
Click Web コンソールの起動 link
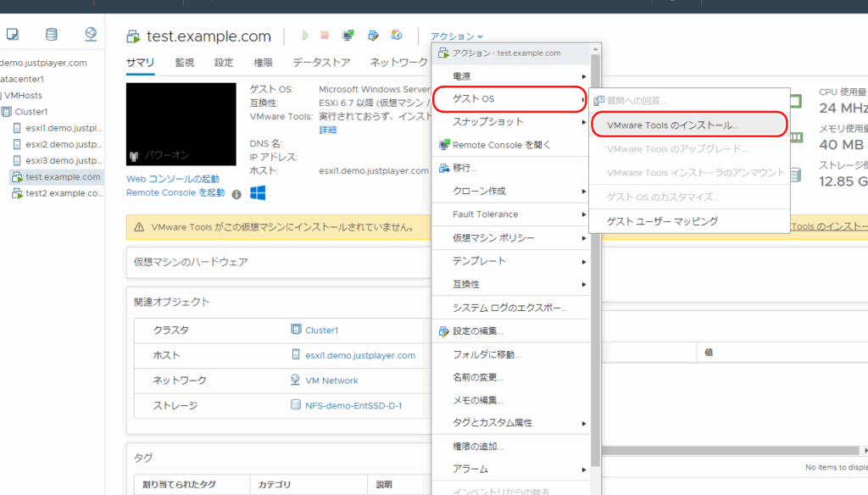click(x=172, y=179)
